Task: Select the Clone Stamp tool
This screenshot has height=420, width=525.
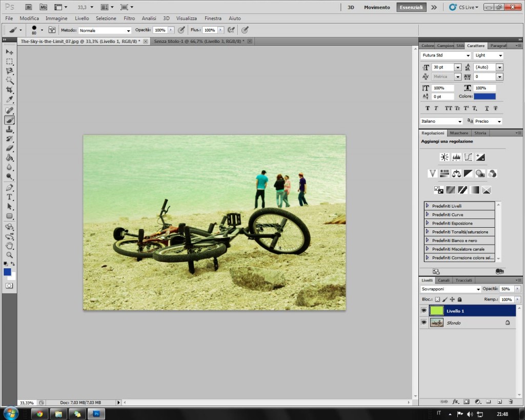Action: tap(9, 129)
